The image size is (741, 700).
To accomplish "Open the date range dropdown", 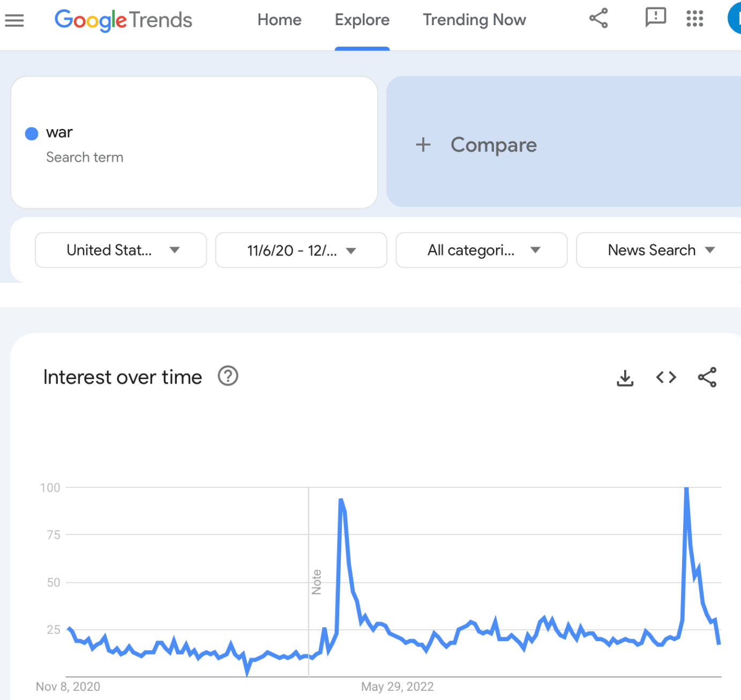I will click(x=301, y=250).
